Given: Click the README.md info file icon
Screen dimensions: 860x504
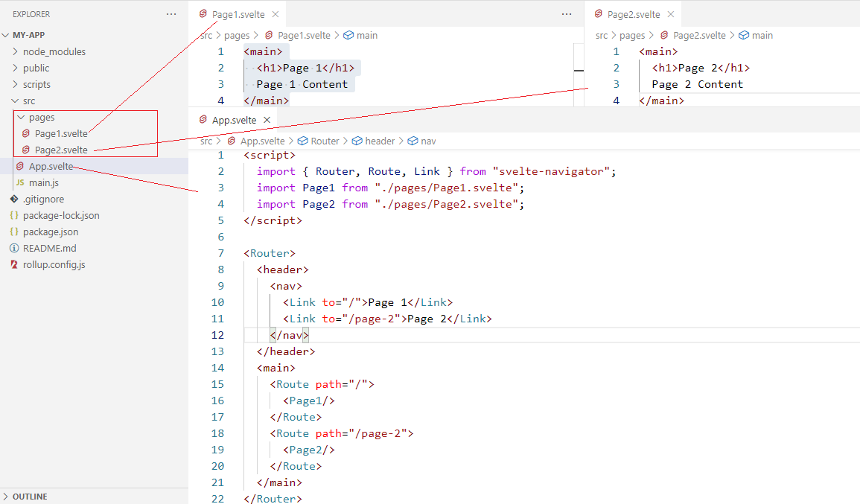Looking at the screenshot, I should [x=14, y=248].
